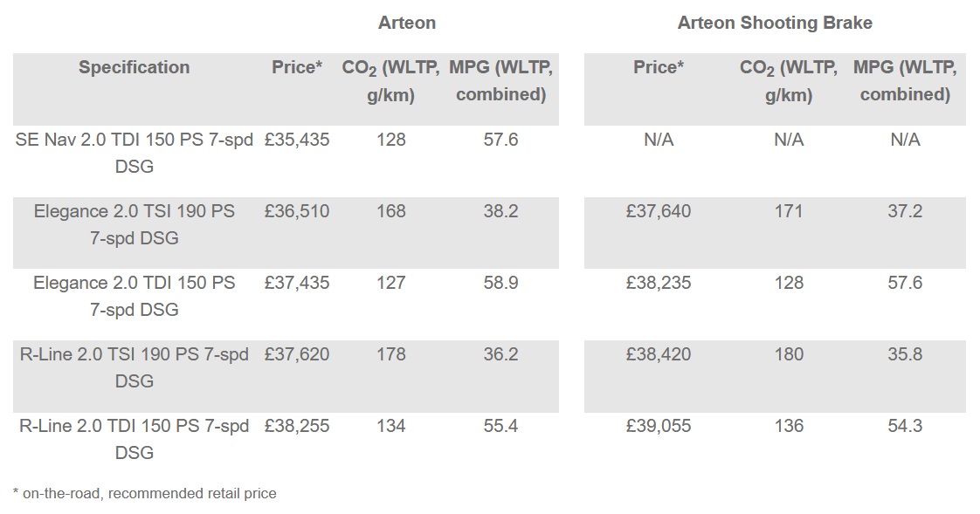The image size is (980, 514).
Task: Click the Arteon Shooting Brake heading
Action: coord(774,24)
